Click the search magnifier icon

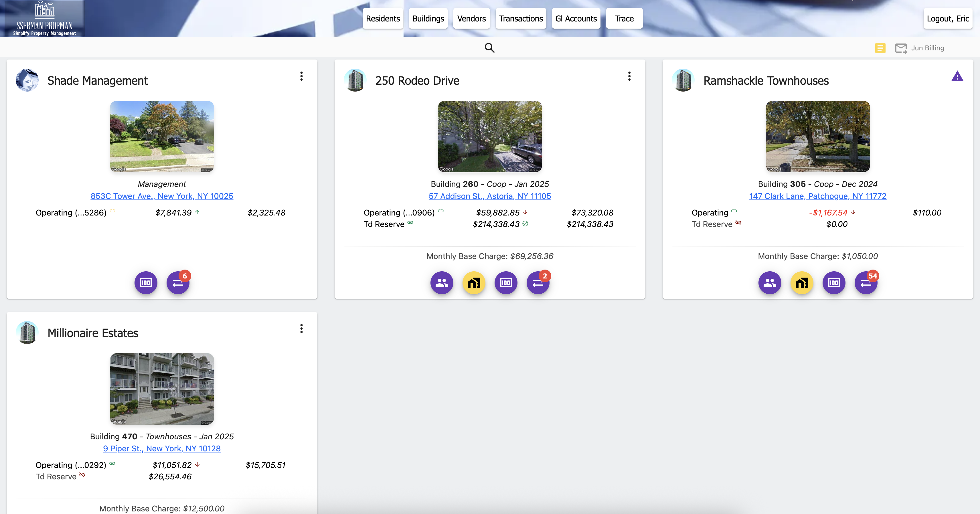coord(490,48)
